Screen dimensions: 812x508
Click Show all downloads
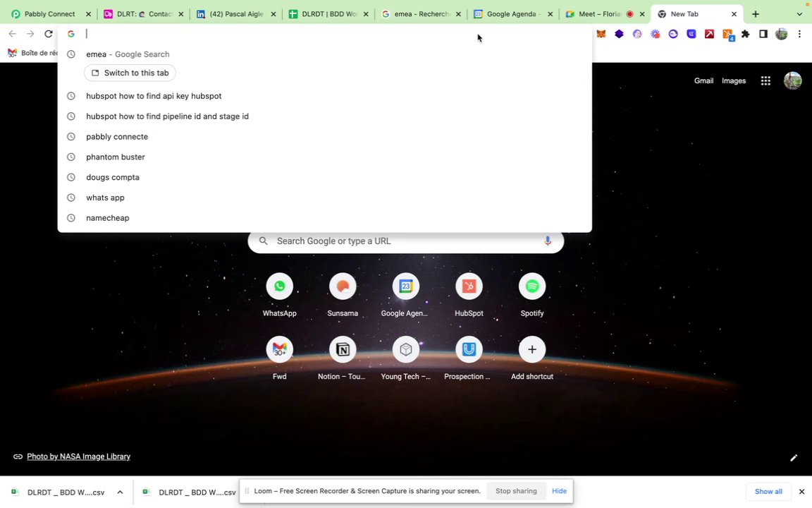click(x=768, y=491)
